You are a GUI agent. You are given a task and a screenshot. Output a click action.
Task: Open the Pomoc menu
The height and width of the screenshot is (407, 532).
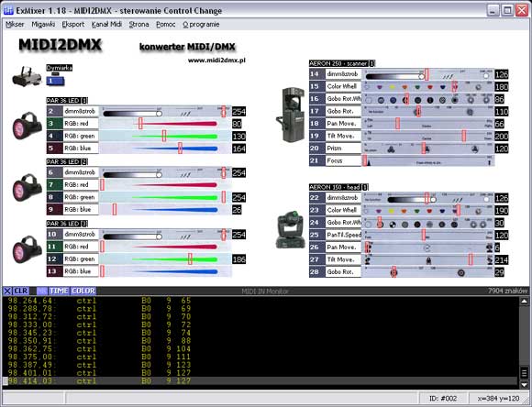coord(166,25)
